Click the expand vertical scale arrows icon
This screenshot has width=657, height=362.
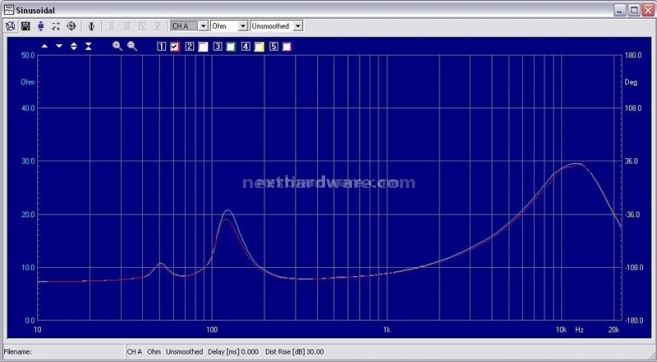[x=74, y=47]
